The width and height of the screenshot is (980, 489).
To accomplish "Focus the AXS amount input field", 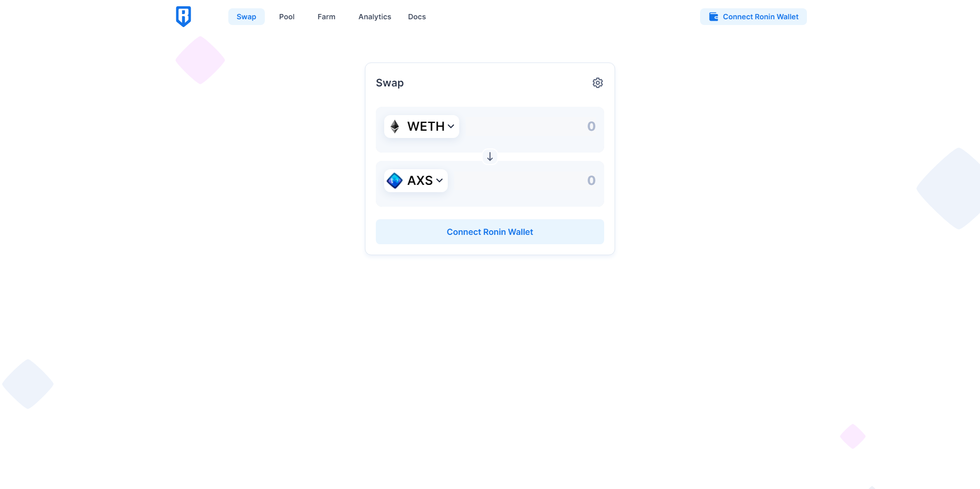I will pos(525,181).
